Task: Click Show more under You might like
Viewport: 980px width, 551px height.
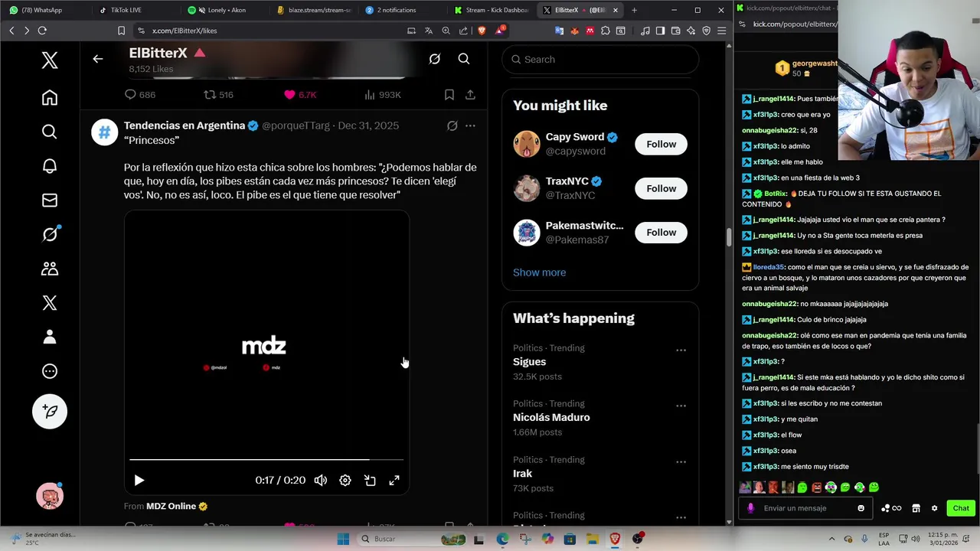Action: (540, 272)
